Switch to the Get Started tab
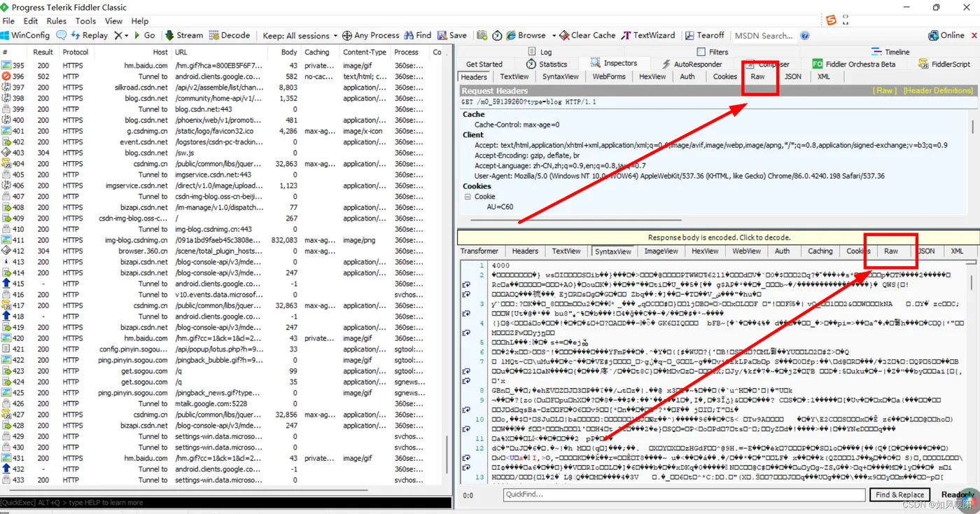The width and height of the screenshot is (980, 514). (x=484, y=64)
